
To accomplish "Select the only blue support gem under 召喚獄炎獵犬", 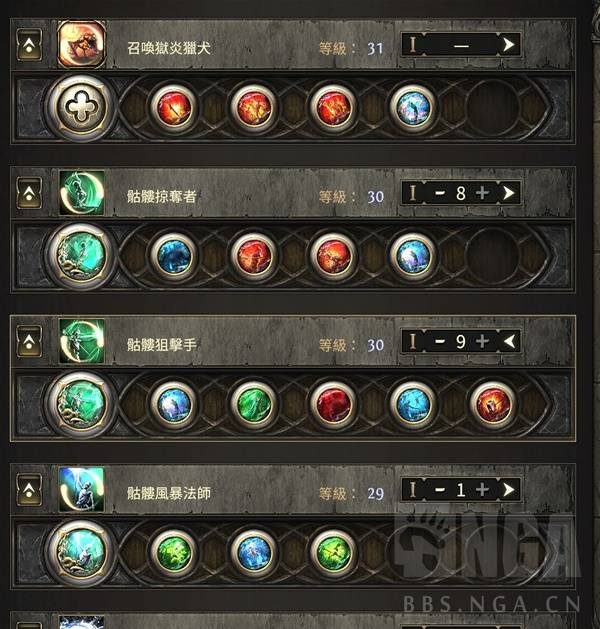I will pyautogui.click(x=413, y=107).
